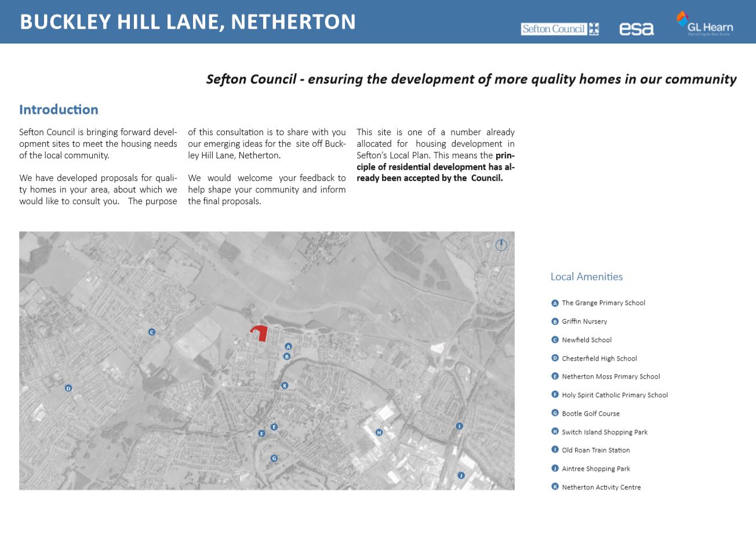Click the red development site on the map
Viewport: 756px width, 534px height.
(x=260, y=333)
